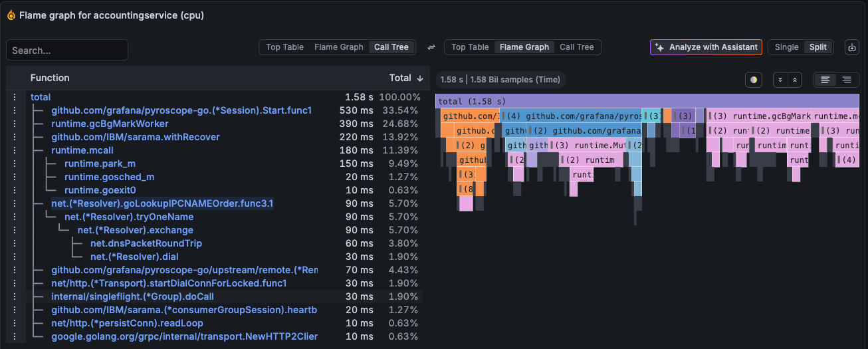Select runtime.park_m child row

[x=100, y=164]
